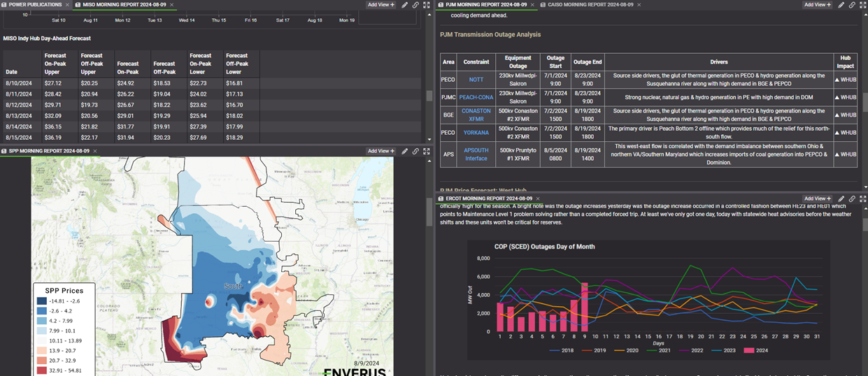Toggle the 2020 series in outages legend
The width and height of the screenshot is (868, 376).
coord(627,350)
